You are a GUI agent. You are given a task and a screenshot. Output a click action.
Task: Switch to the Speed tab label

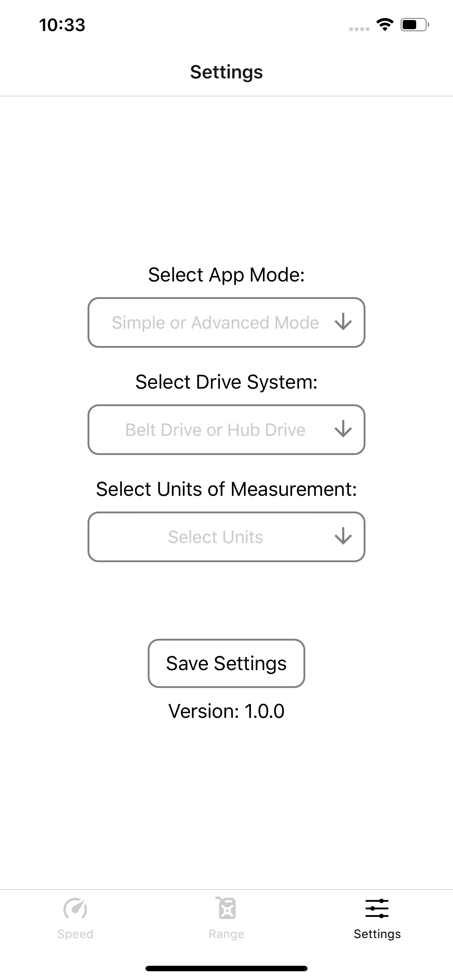pos(75,934)
